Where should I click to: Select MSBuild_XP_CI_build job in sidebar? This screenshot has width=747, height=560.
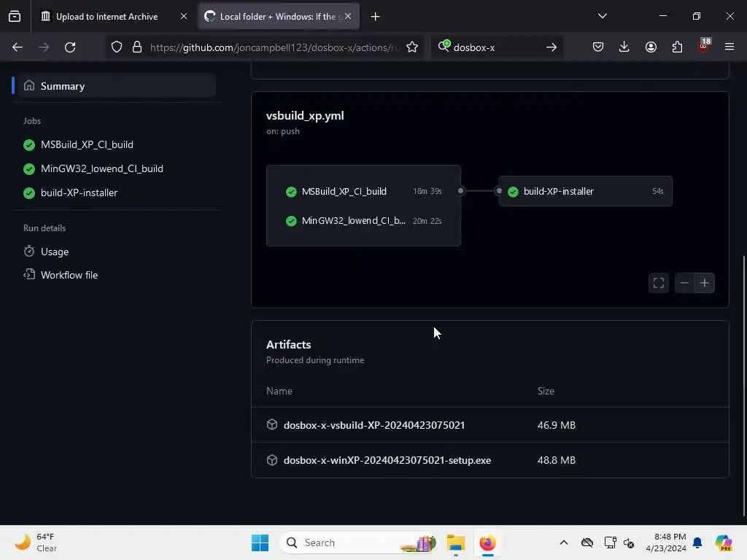[x=87, y=145]
